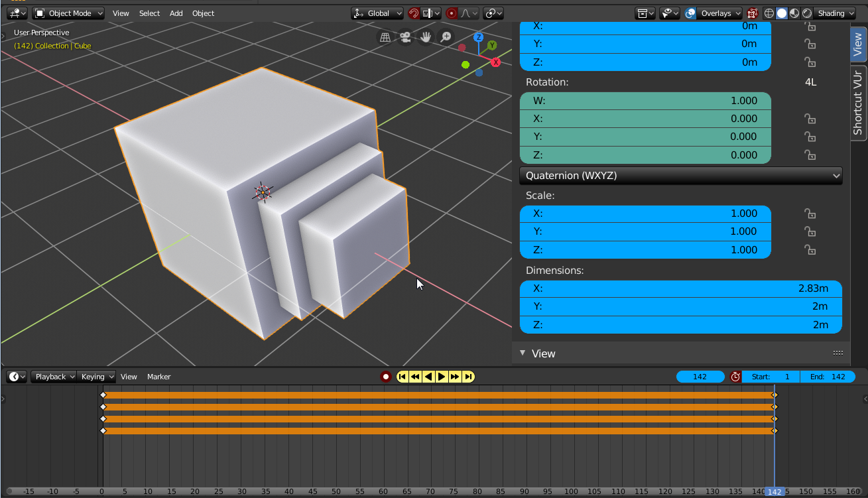Open the Quaternion (WXYZ) rotation mode dropdown
Viewport: 868px width, 498px height.
point(681,176)
